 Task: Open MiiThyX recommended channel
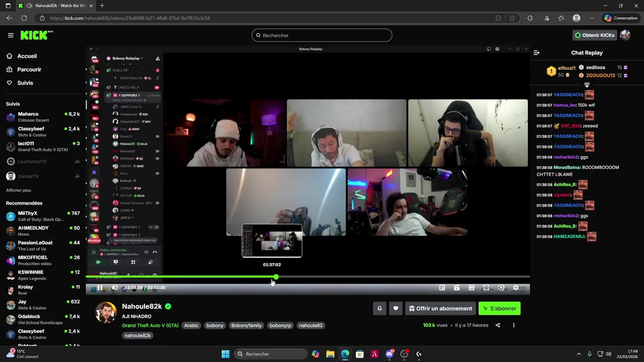pyautogui.click(x=43, y=216)
